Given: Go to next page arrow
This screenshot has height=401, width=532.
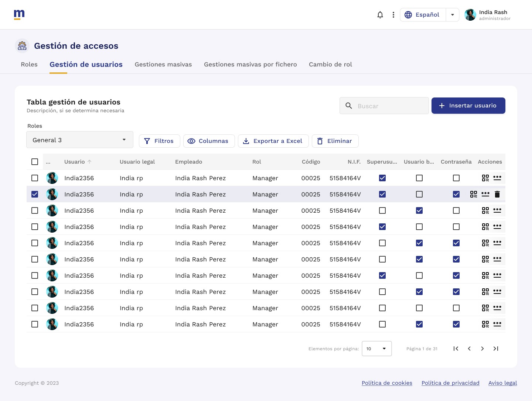Looking at the screenshot, I should (x=482, y=349).
